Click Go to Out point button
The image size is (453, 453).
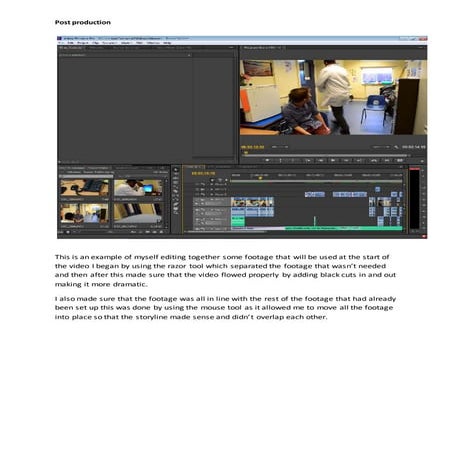pyautogui.click(x=359, y=161)
